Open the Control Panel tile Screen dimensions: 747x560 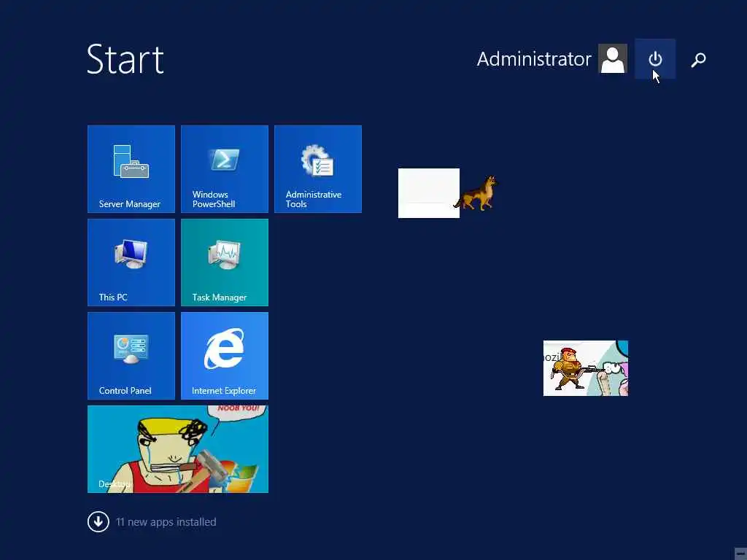[131, 356]
